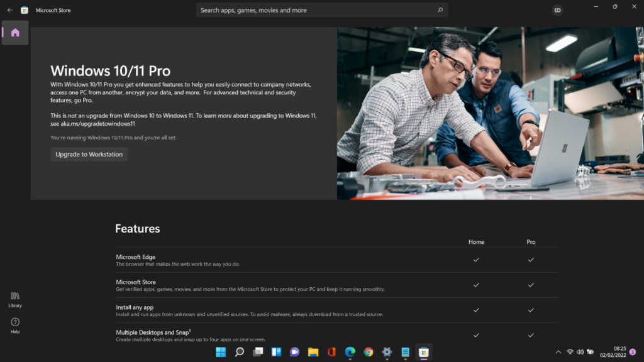Click the Microsoft Store logo in the title bar

(x=25, y=10)
